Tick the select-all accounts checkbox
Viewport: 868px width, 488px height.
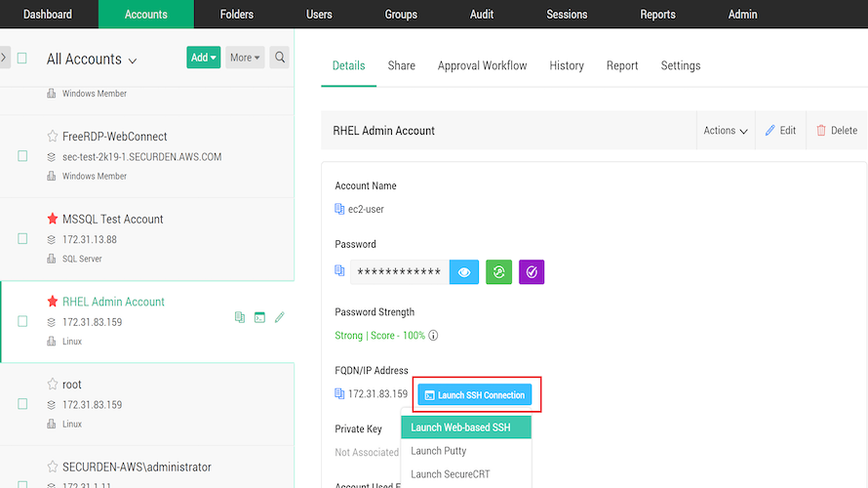[x=22, y=59]
